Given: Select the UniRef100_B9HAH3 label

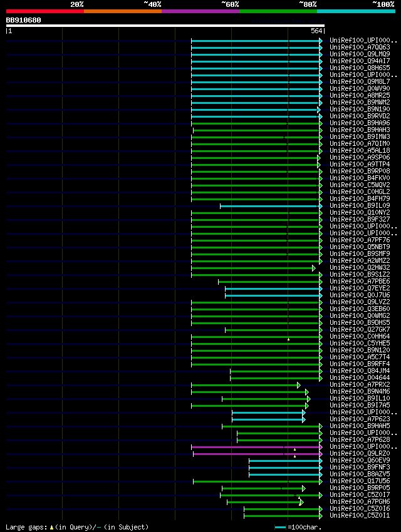Looking at the screenshot, I should point(360,130).
